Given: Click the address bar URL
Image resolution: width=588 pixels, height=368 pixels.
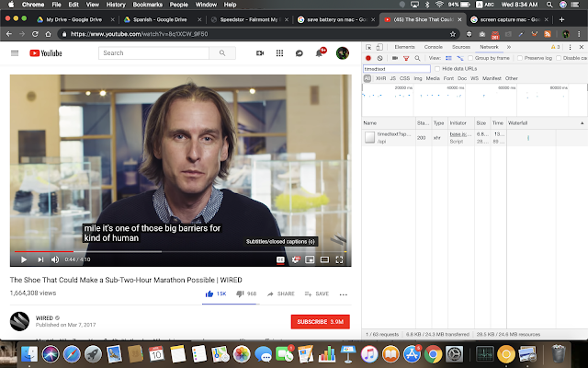Looking at the screenshot, I should 139,34.
